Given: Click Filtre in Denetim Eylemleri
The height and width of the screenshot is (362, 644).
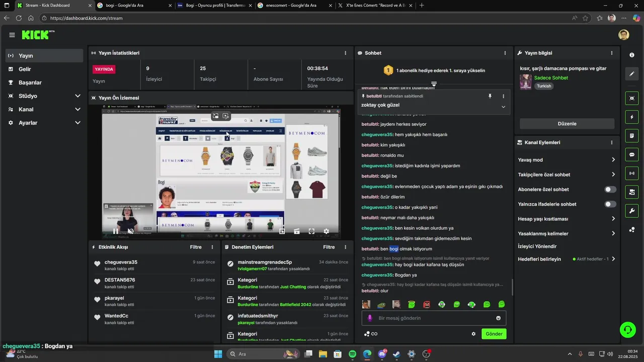Looking at the screenshot, I should tap(329, 247).
